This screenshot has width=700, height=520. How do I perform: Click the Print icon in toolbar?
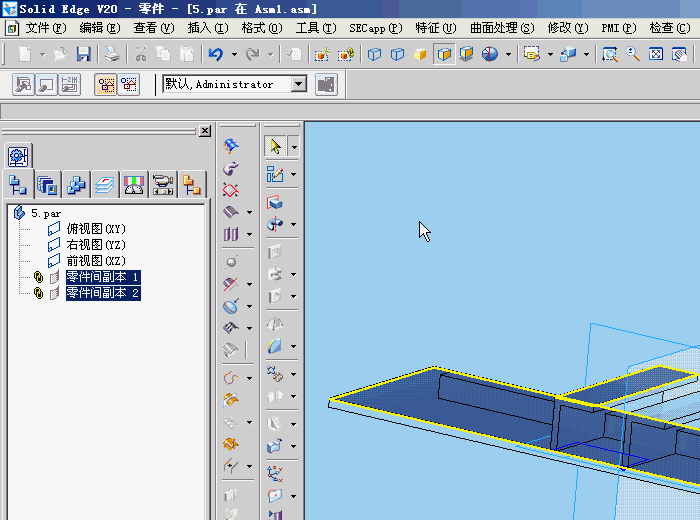click(112, 54)
